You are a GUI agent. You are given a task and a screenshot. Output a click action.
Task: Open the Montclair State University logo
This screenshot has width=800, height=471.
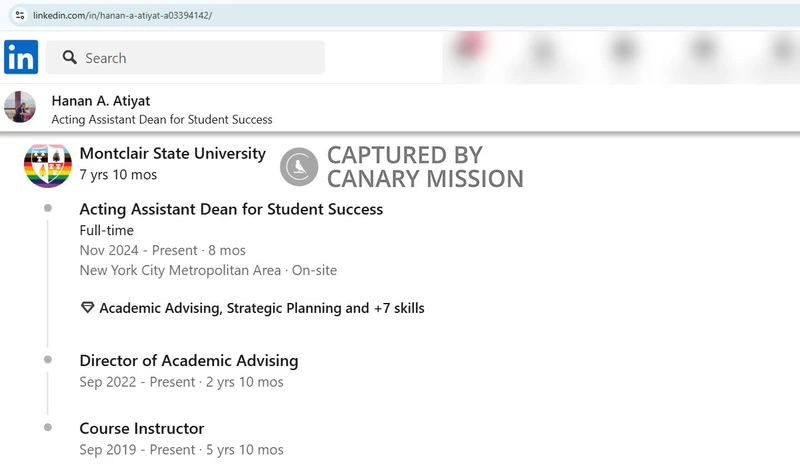[x=47, y=165]
